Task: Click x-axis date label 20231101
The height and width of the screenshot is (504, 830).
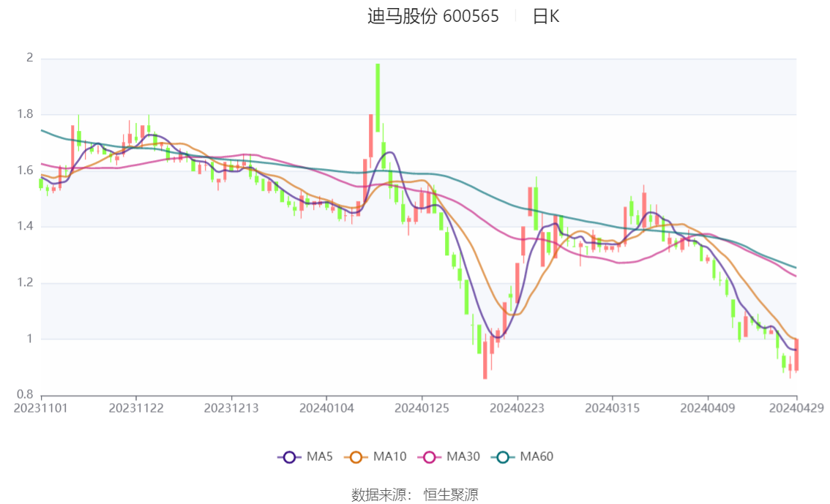Action: [41, 408]
